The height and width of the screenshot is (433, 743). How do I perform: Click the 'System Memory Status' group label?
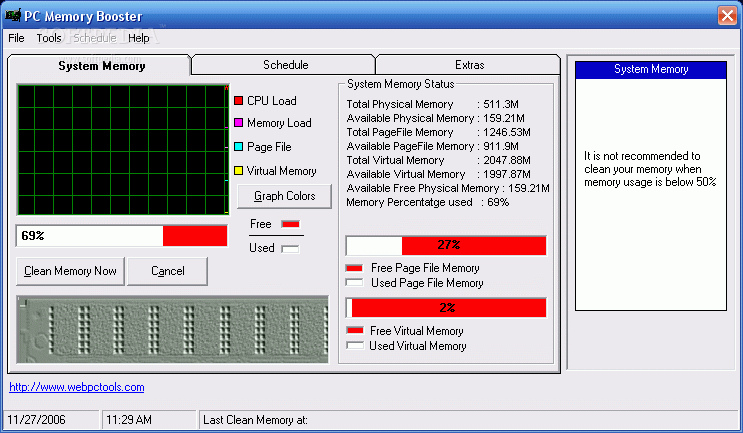pos(400,84)
